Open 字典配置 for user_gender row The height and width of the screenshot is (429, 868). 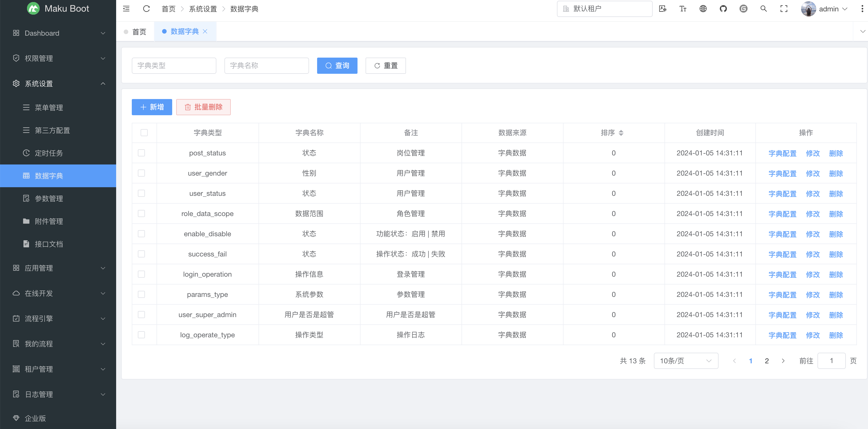[782, 173]
